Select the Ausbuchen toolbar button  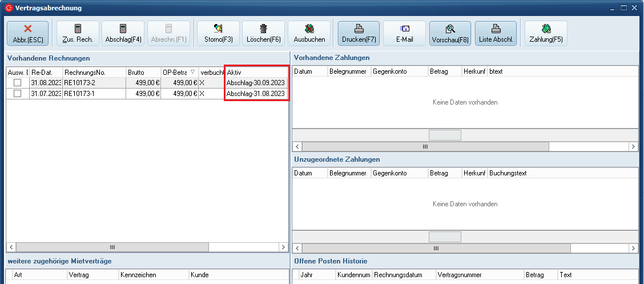click(x=309, y=34)
